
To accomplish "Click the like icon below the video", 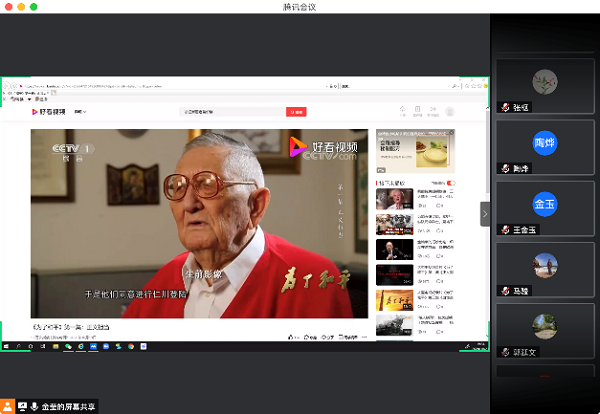I will tap(291, 338).
